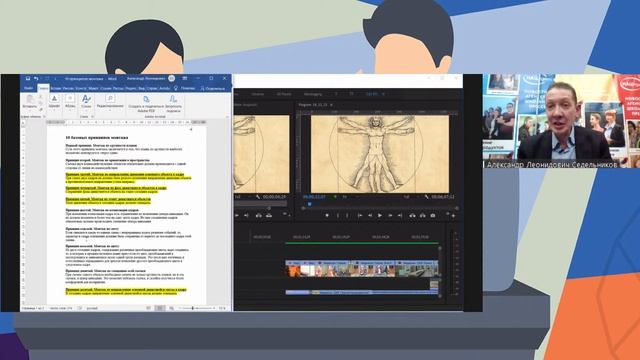The image size is (640, 360).
Task: Click the Program monitor playhead marker
Action: (309, 204)
